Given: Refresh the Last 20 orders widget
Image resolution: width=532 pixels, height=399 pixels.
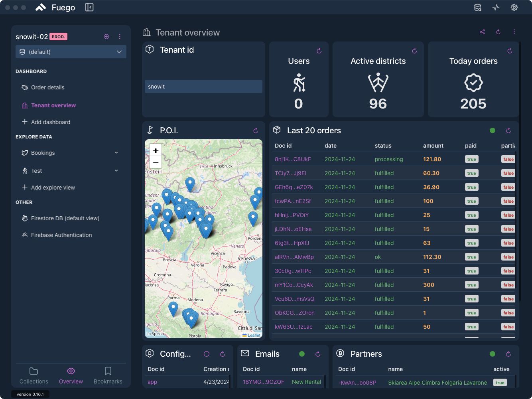Looking at the screenshot, I should (x=508, y=130).
